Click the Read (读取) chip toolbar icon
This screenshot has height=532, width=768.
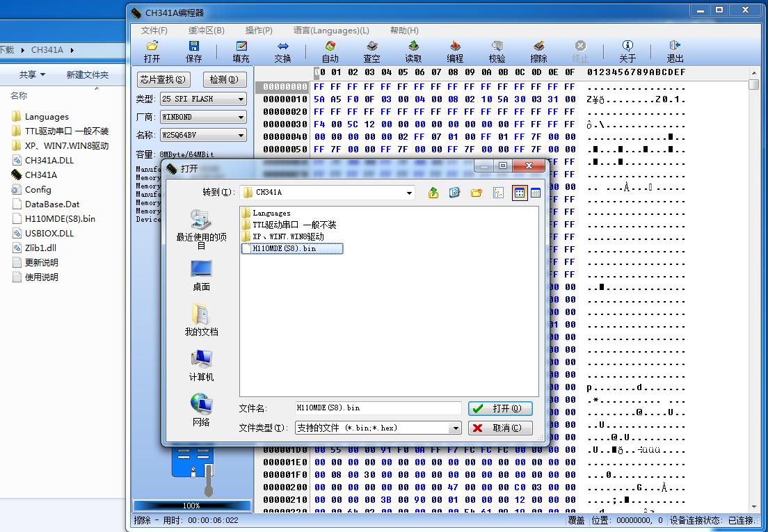pyautogui.click(x=413, y=51)
